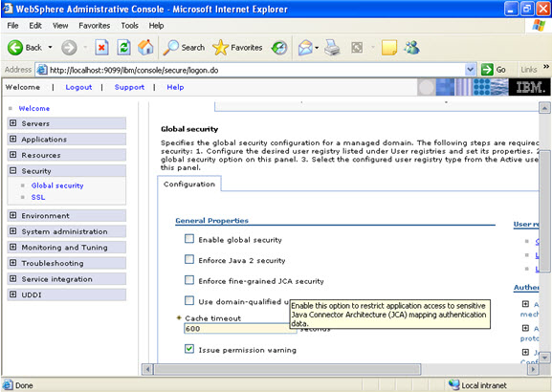552x392 pixels.
Task: Click the yellow note toolbar icon
Action: click(x=389, y=48)
